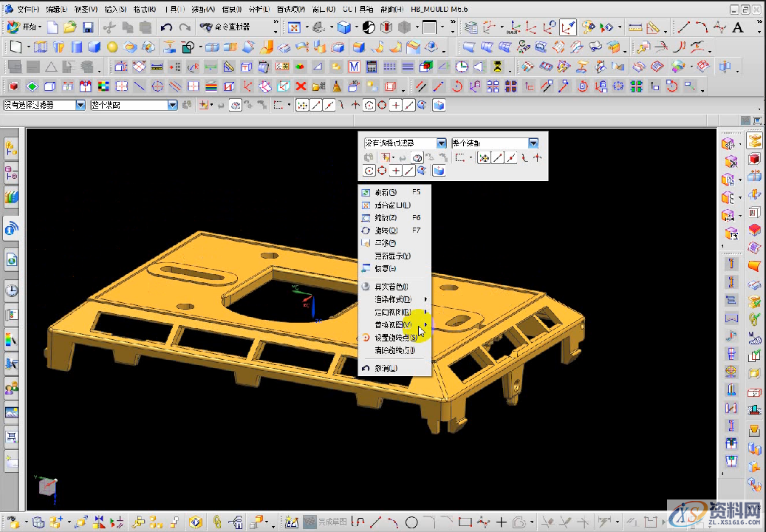Open the assembly scope dropdown in floating toolbar
The height and width of the screenshot is (532, 766).
tap(533, 143)
